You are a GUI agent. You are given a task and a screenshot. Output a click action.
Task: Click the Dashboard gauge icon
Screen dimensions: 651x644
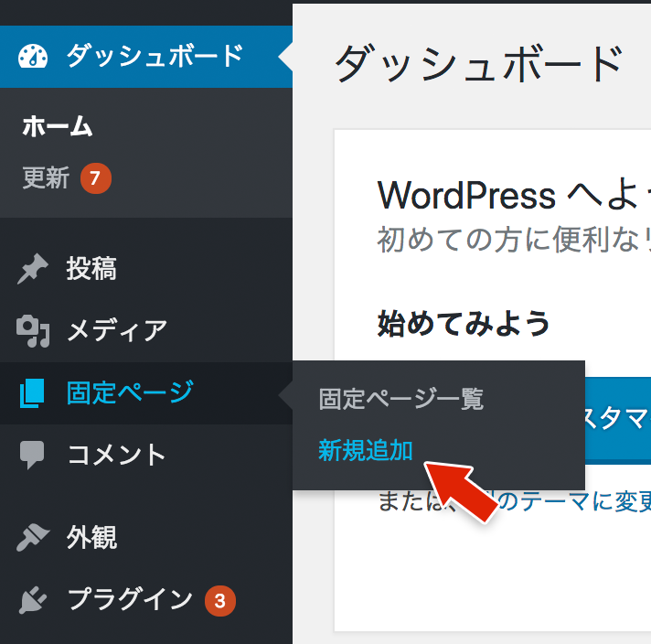[x=33, y=56]
